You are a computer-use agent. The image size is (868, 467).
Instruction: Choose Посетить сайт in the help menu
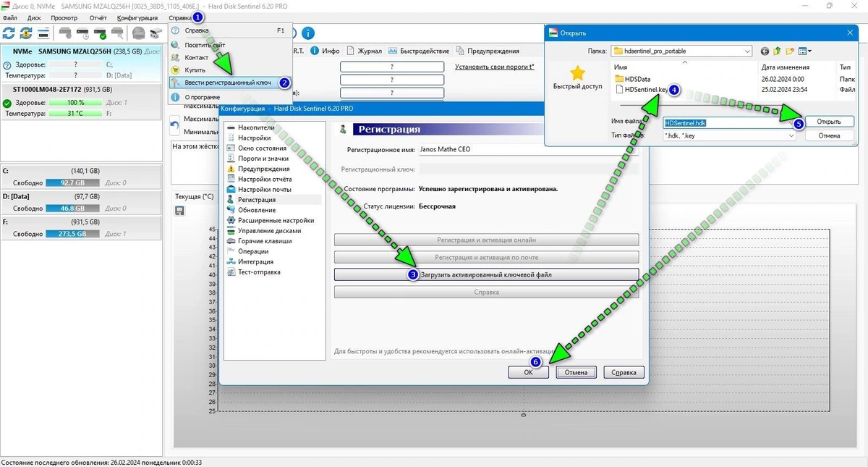tap(230, 45)
